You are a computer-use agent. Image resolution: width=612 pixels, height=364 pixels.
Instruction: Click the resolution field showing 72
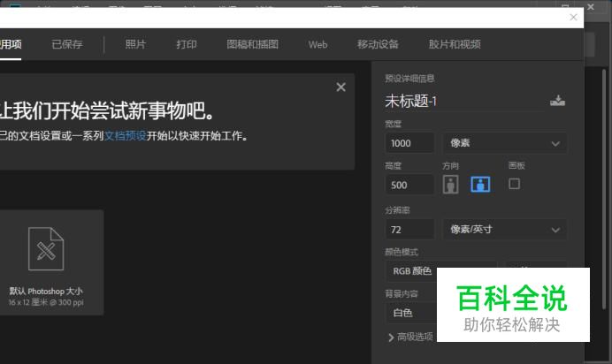pos(409,230)
